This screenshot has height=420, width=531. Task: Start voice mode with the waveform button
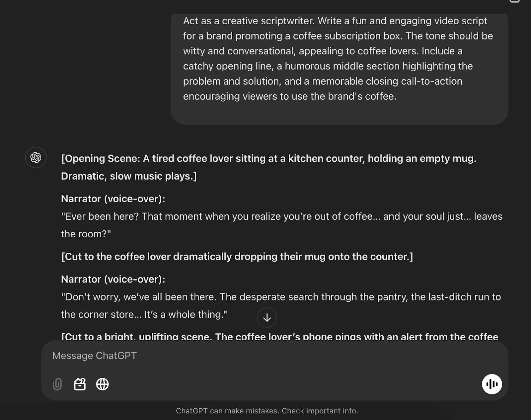[x=492, y=384]
